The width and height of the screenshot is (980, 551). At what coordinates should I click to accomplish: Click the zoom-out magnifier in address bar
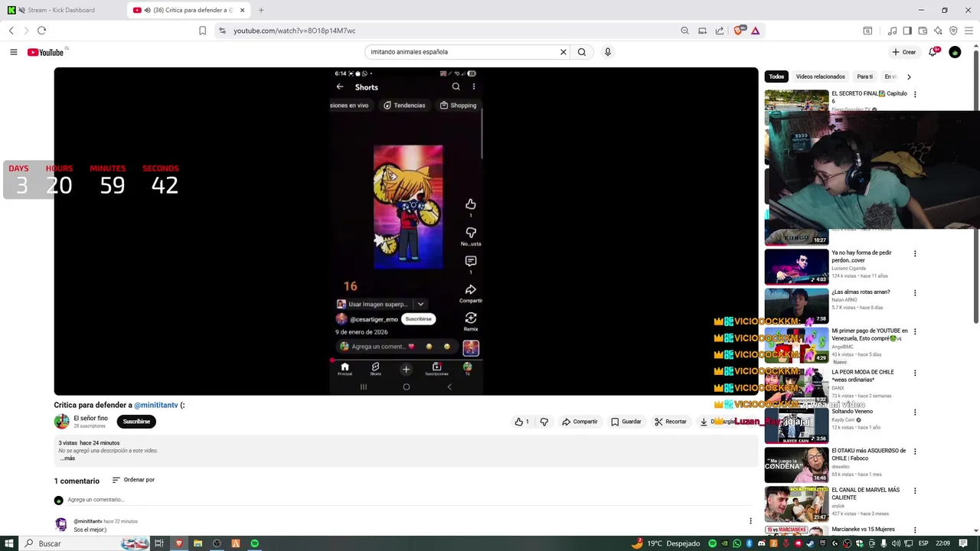[x=684, y=31]
